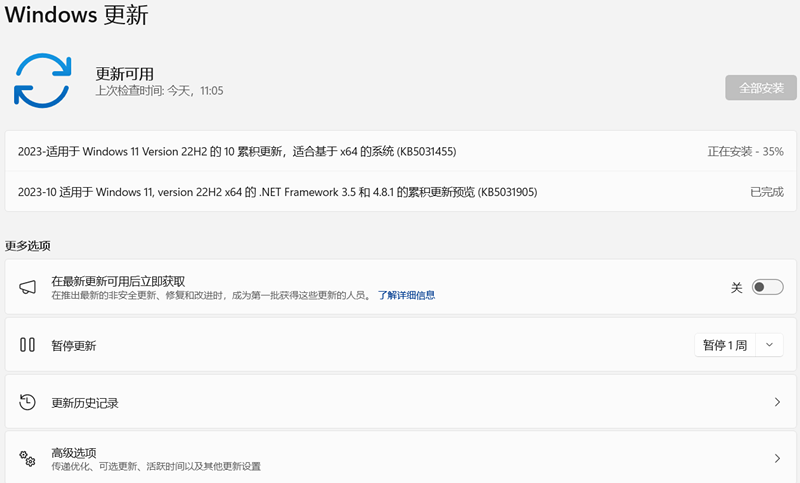Click the 传递优化、可选更新 description under 高级选项

pos(156,466)
